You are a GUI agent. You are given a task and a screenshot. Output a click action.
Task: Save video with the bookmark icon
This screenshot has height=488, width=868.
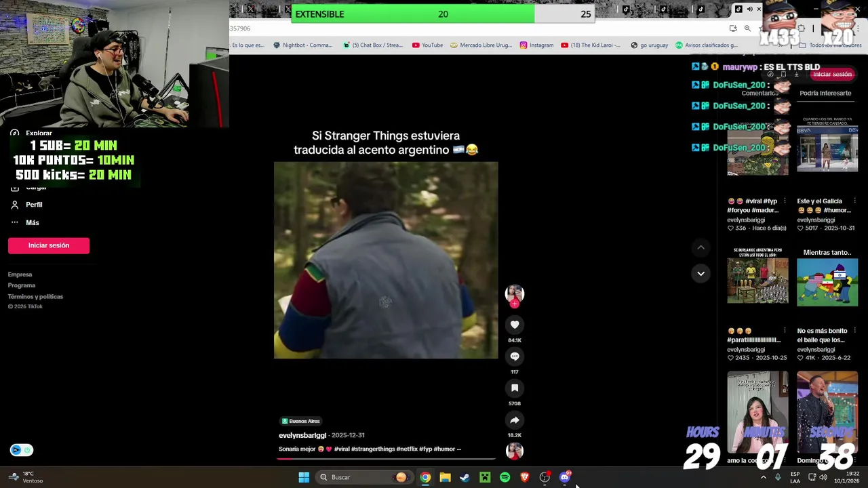pos(515,388)
